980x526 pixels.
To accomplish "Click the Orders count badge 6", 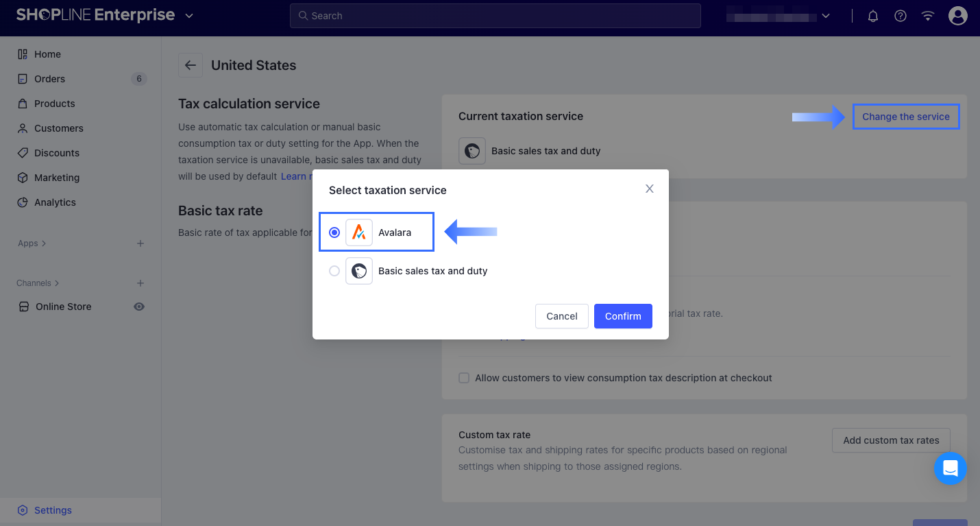I will (x=139, y=79).
